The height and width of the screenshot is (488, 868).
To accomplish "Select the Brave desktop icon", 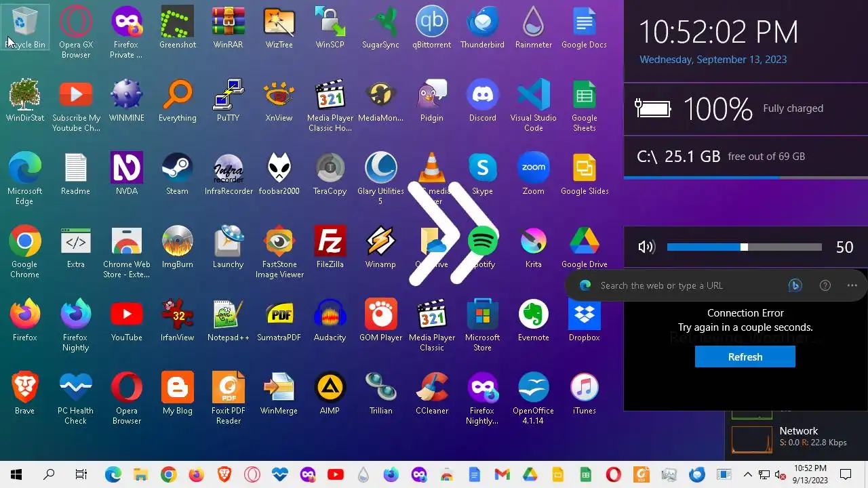I will pyautogui.click(x=25, y=394).
